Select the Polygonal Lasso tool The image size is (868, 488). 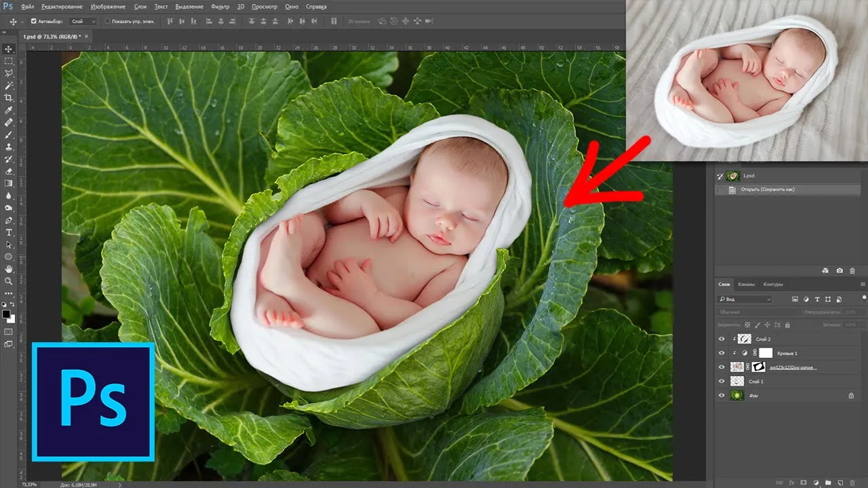pyautogui.click(x=9, y=73)
